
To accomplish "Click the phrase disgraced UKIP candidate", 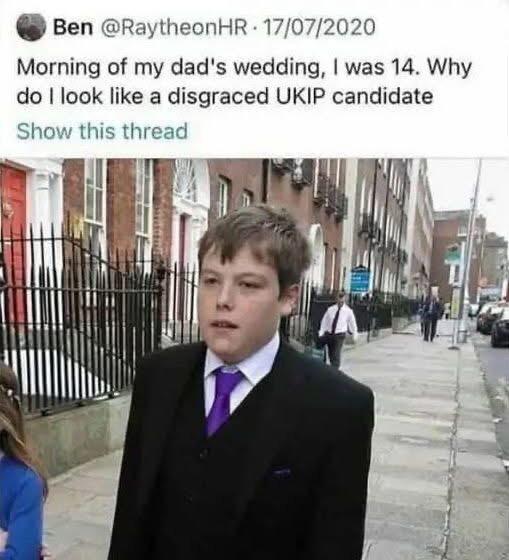I will pyautogui.click(x=300, y=96).
